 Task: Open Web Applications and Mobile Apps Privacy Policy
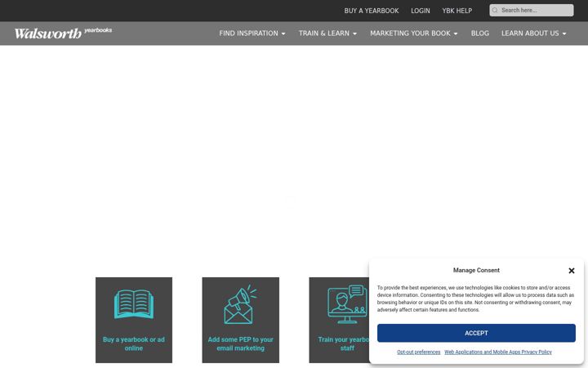pos(498,352)
